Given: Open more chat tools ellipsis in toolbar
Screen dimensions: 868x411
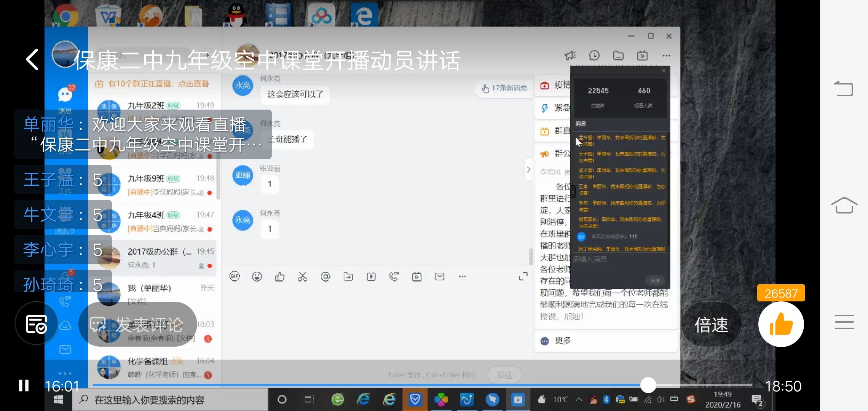Looking at the screenshot, I should tap(463, 277).
